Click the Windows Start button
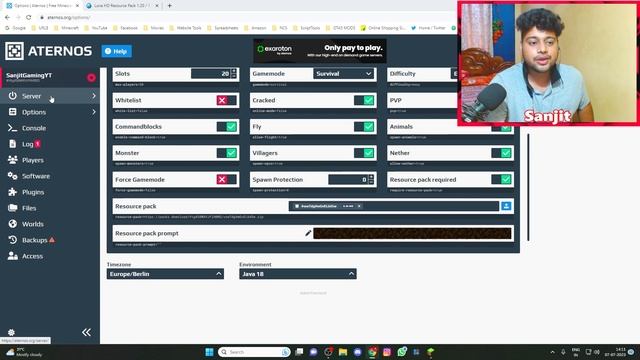The height and width of the screenshot is (360, 640). tap(209, 352)
